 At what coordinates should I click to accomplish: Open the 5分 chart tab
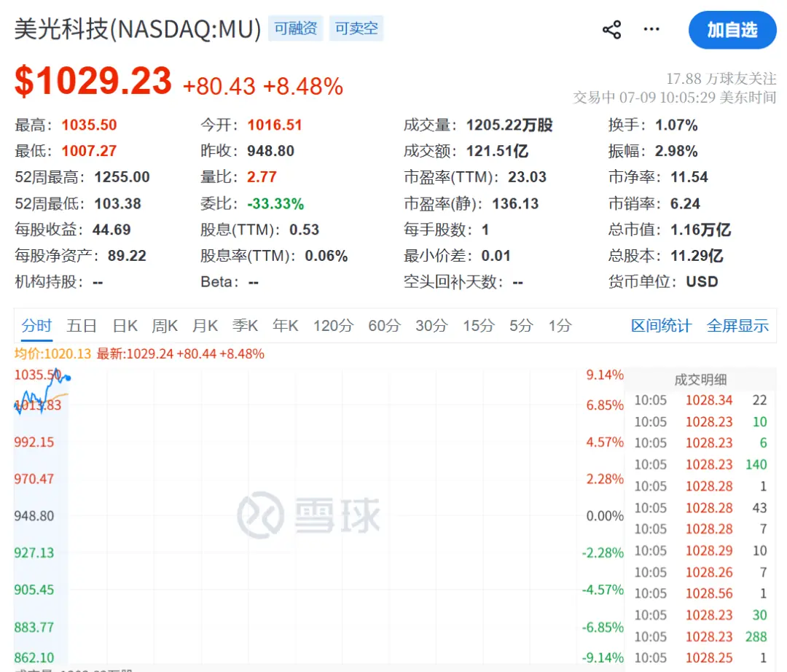tap(521, 326)
